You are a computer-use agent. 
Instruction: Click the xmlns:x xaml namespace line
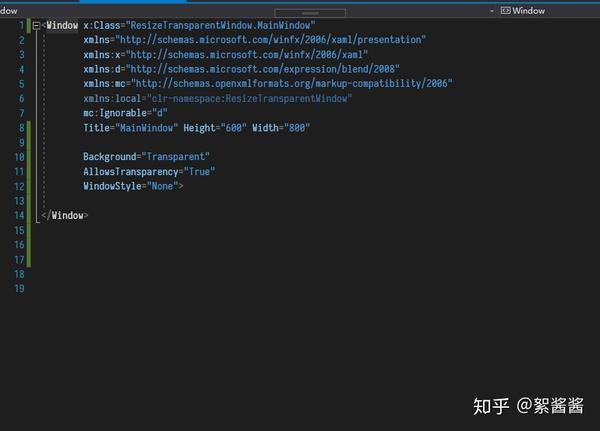click(x=225, y=55)
